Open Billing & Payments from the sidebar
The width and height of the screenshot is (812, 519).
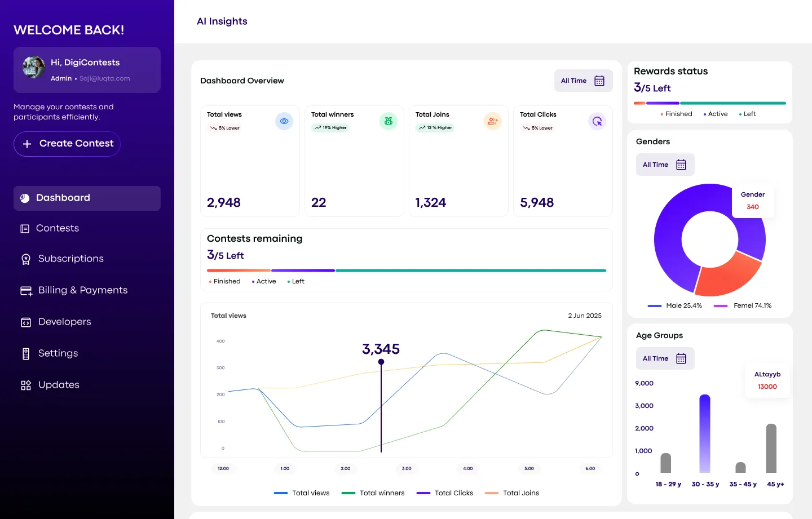(82, 290)
